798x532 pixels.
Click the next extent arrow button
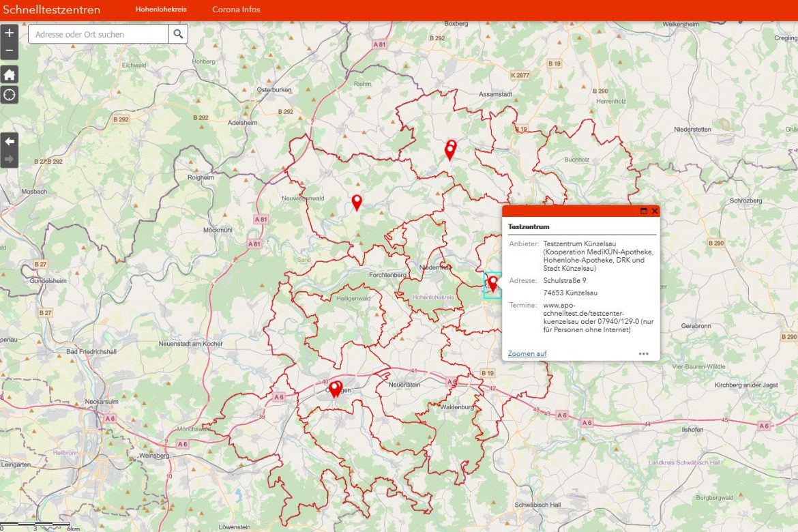click(x=10, y=160)
